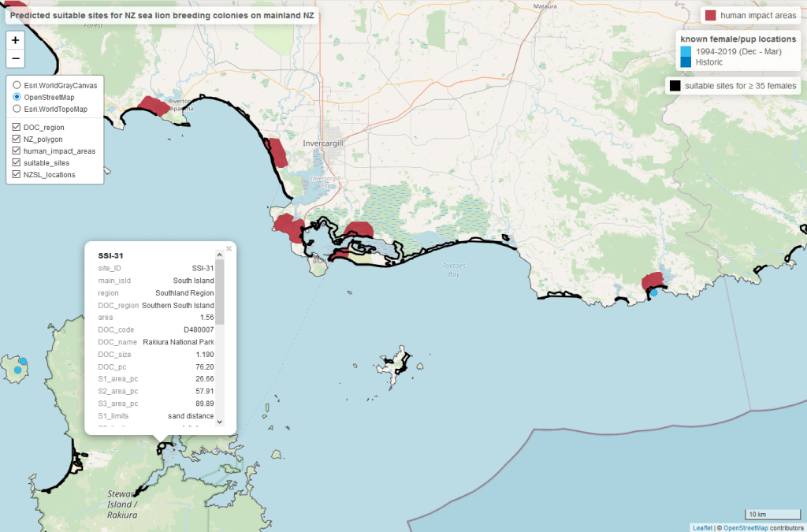Screen dimensions: 807x532
Task: Close the SSI-31 popup
Action: tap(229, 248)
